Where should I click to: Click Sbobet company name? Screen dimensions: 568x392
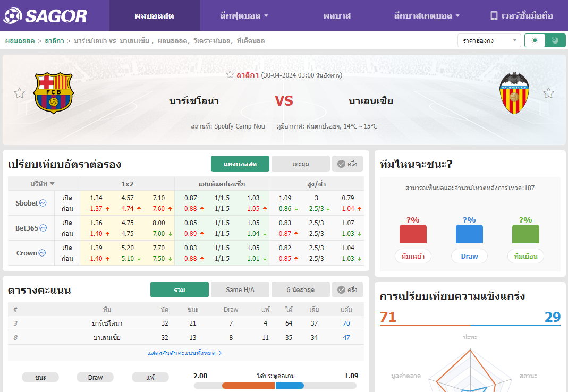click(x=27, y=203)
